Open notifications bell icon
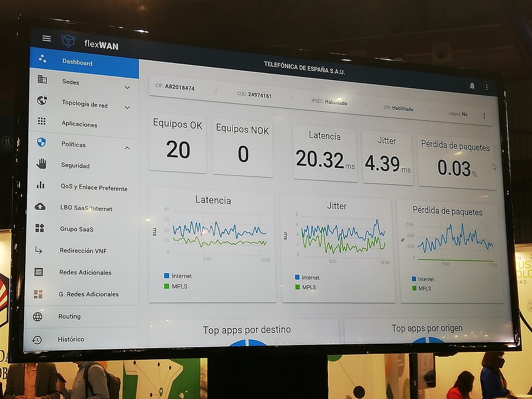The image size is (532, 399). 472,86
